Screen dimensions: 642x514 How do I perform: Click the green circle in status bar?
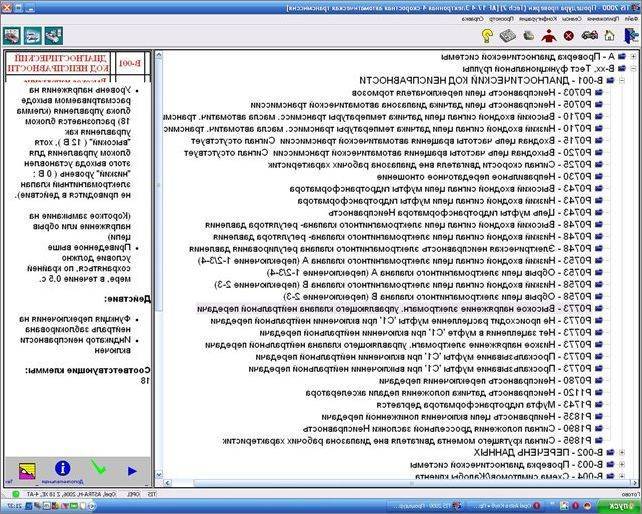point(16,494)
